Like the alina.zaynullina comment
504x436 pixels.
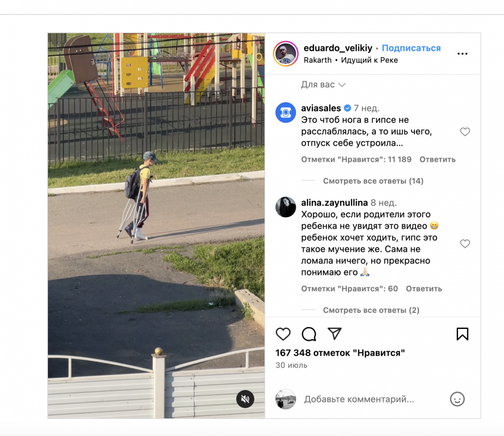pyautogui.click(x=465, y=244)
